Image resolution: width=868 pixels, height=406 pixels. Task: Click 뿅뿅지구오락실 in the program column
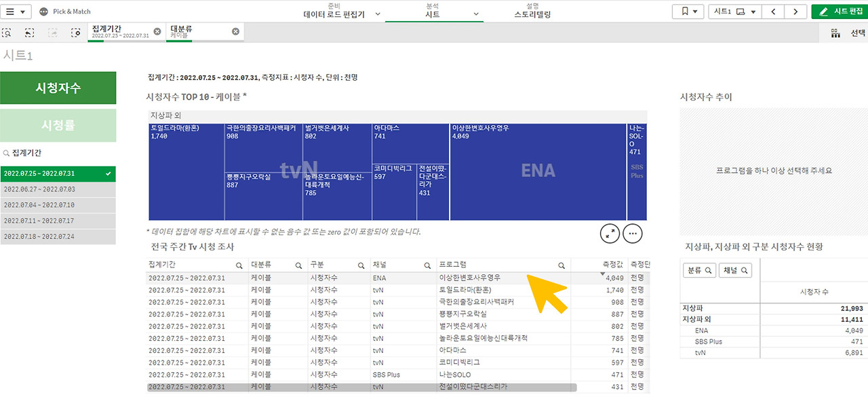coord(504,314)
